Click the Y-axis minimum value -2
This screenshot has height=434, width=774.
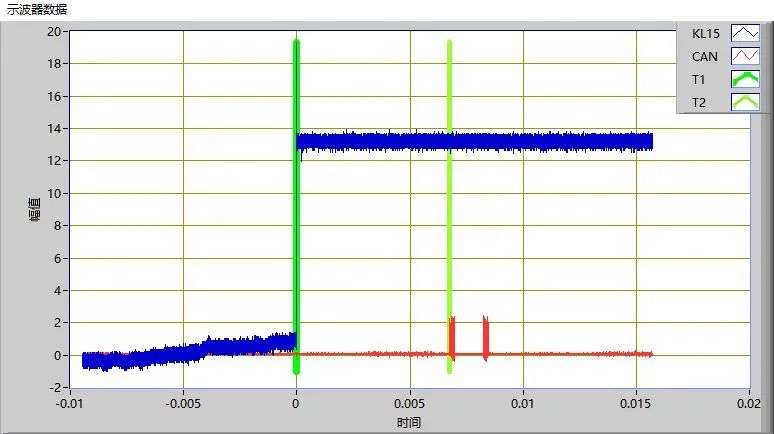tap(55, 388)
